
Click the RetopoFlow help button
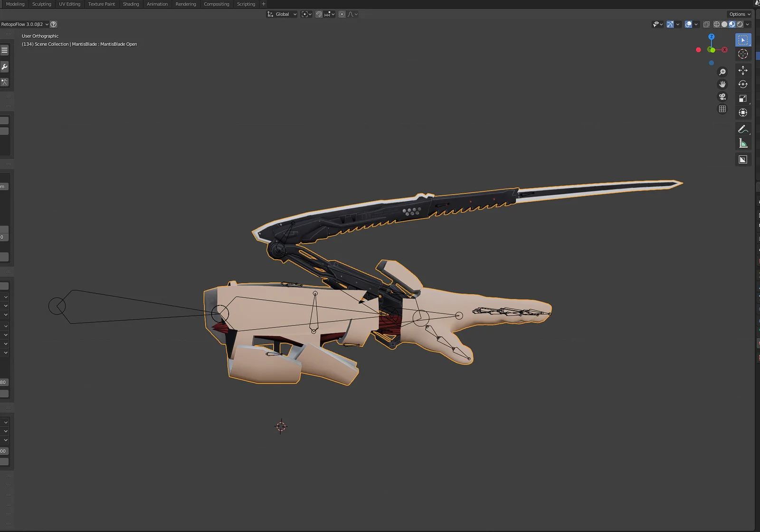point(54,24)
